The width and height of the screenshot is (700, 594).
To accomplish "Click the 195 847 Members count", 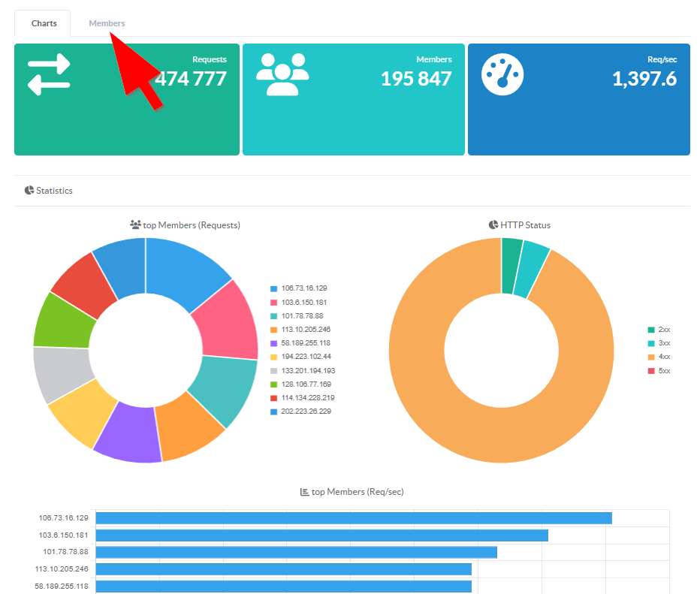I will pos(415,79).
